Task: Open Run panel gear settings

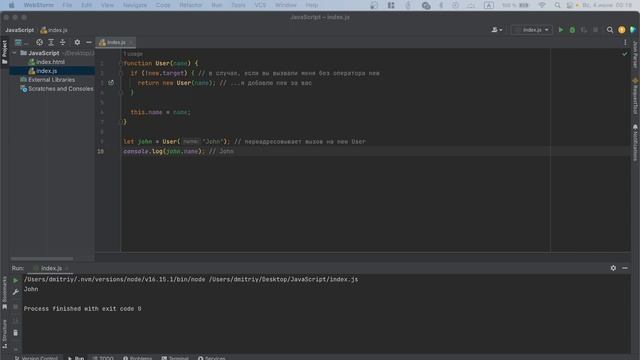Action: click(613, 268)
